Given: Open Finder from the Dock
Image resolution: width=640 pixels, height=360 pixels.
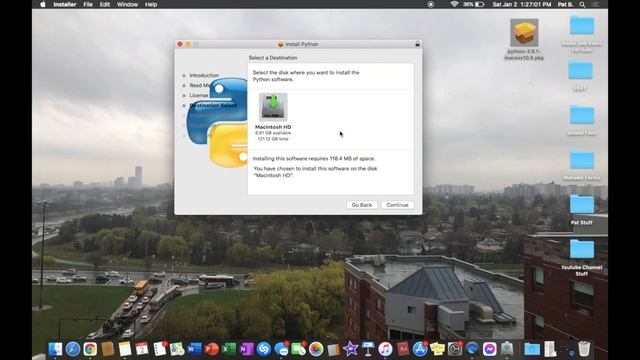Looking at the screenshot, I should click(55, 349).
